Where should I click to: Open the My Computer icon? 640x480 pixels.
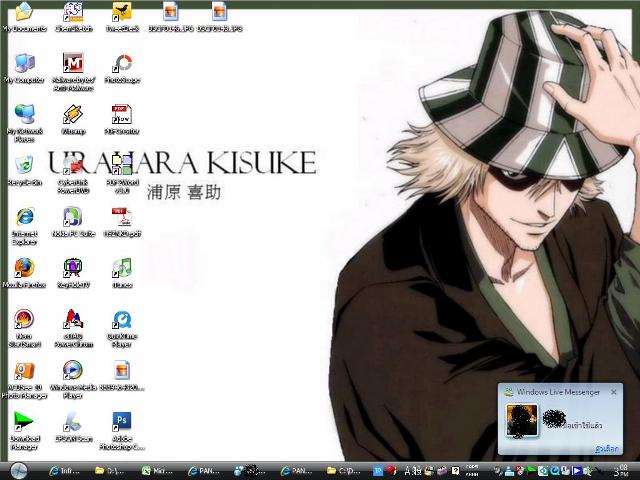[x=24, y=69]
